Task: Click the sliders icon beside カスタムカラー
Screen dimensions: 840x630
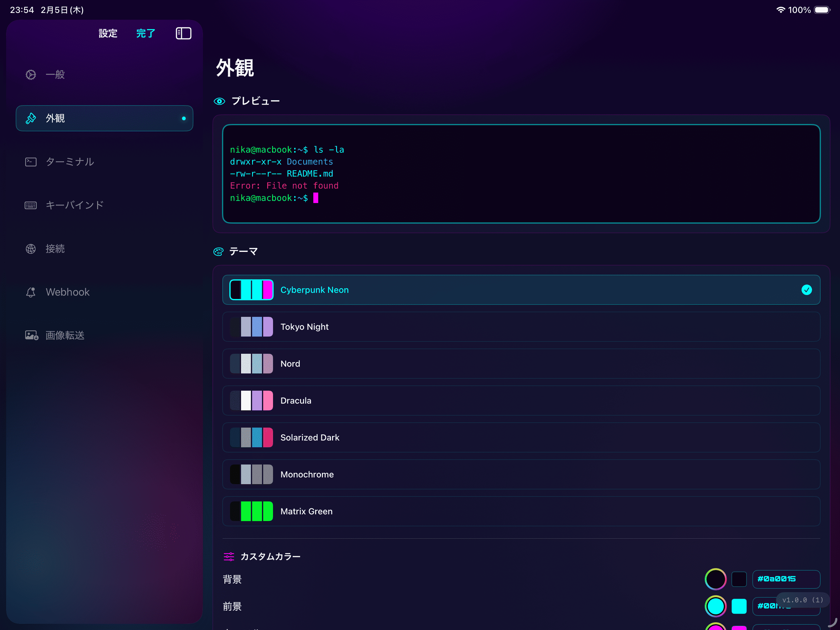Action: pos(229,556)
